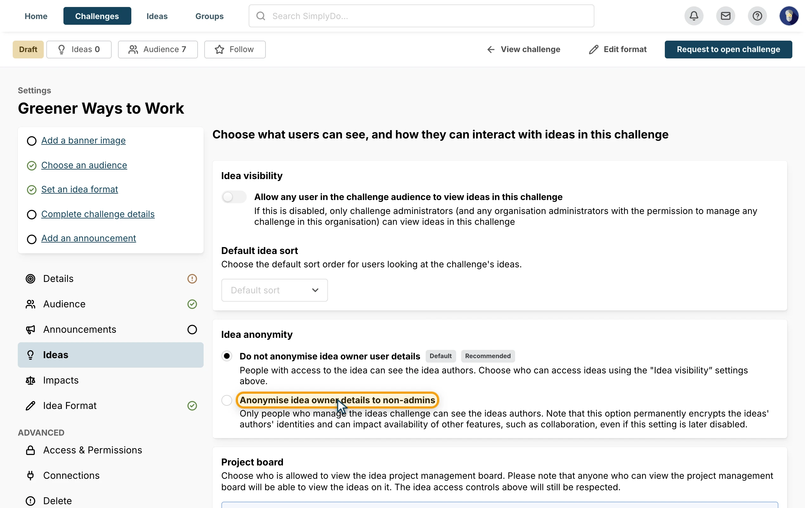Open the Groups nav item
The image size is (812, 508).
(209, 16)
